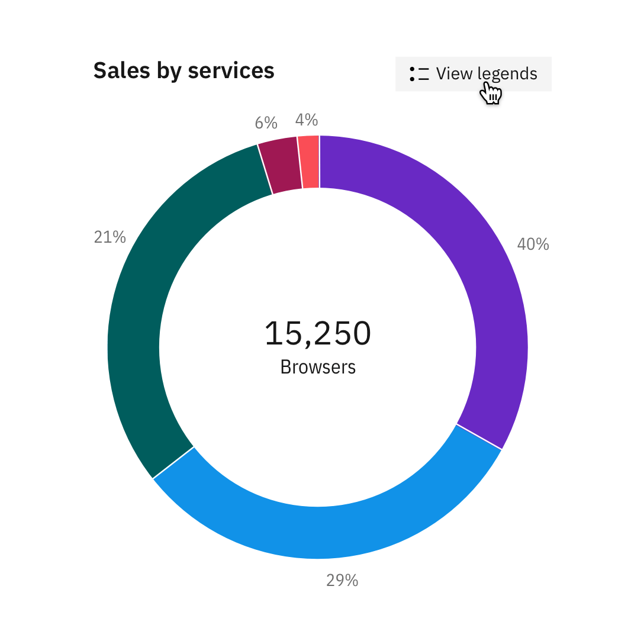Screen dimensions: 644x644
Task: Click the View legends button
Action: [x=473, y=74]
